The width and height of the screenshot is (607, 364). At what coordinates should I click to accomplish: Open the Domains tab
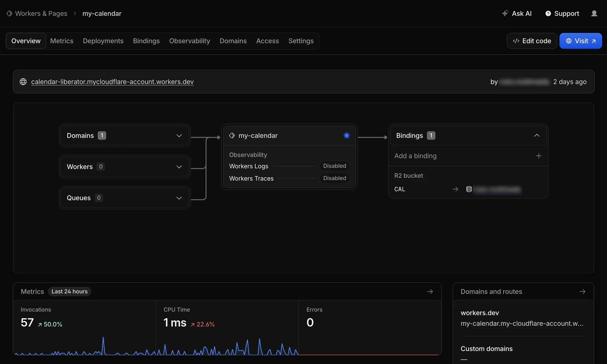[x=233, y=41]
